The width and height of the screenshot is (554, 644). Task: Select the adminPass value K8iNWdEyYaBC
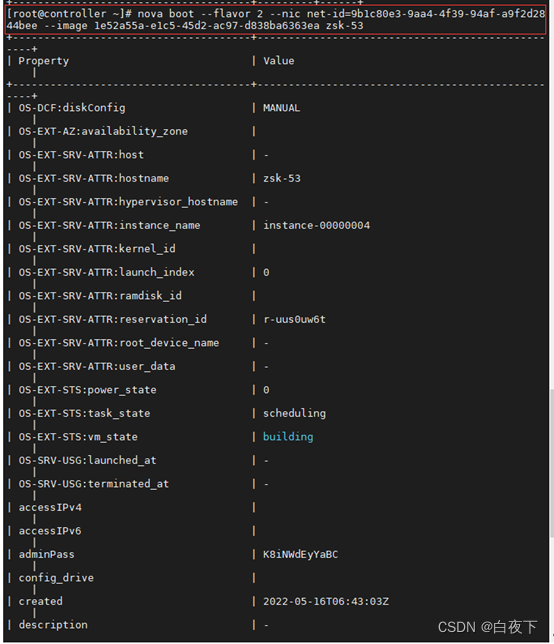[x=300, y=554]
